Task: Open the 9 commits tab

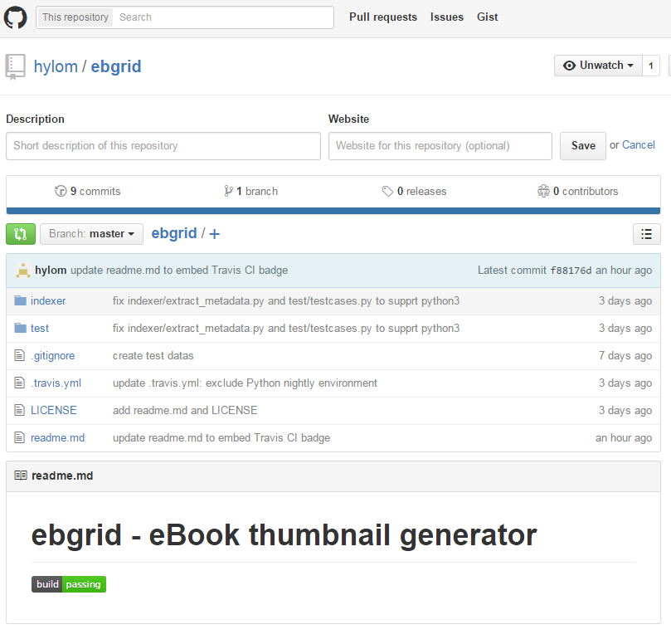Action: click(88, 192)
